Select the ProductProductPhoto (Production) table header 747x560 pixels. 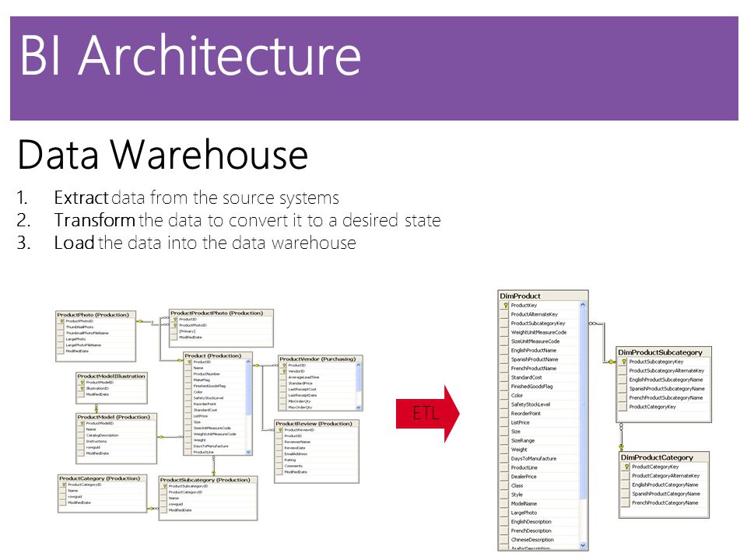pos(222,313)
